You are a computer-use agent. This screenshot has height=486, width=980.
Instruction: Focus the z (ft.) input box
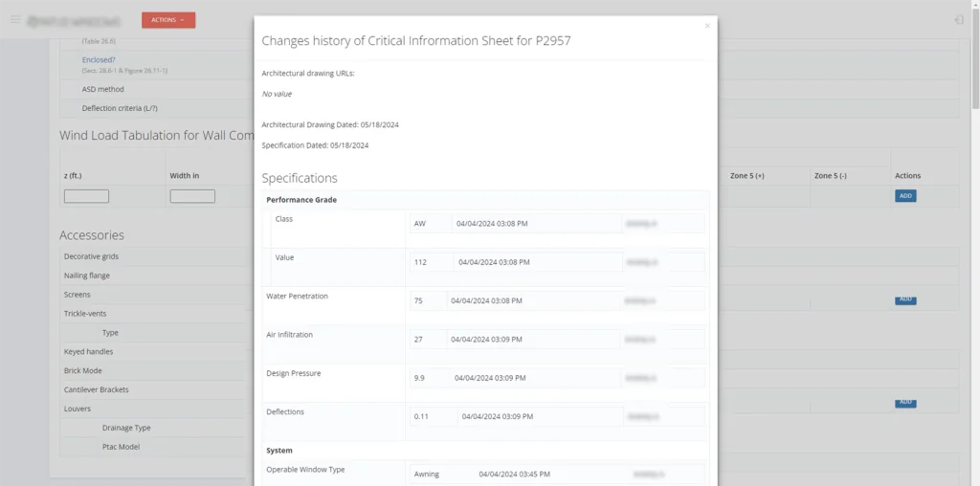86,196
